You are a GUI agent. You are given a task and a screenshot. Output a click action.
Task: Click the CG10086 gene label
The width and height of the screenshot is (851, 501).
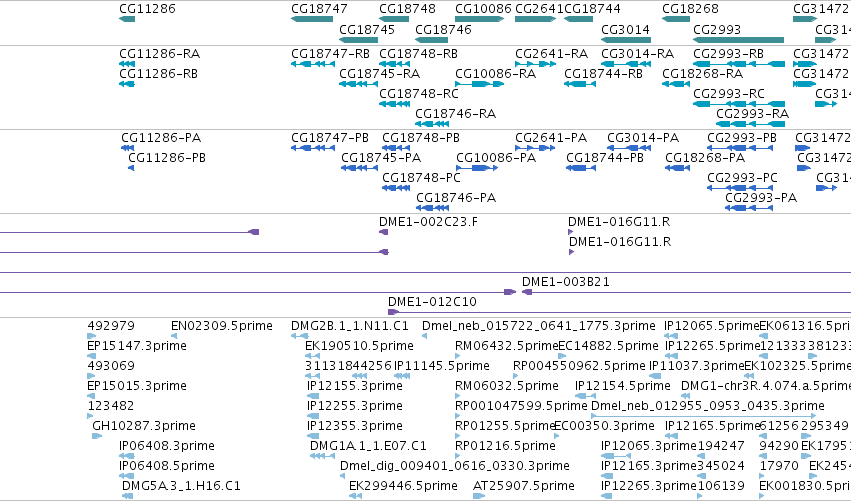pos(483,9)
